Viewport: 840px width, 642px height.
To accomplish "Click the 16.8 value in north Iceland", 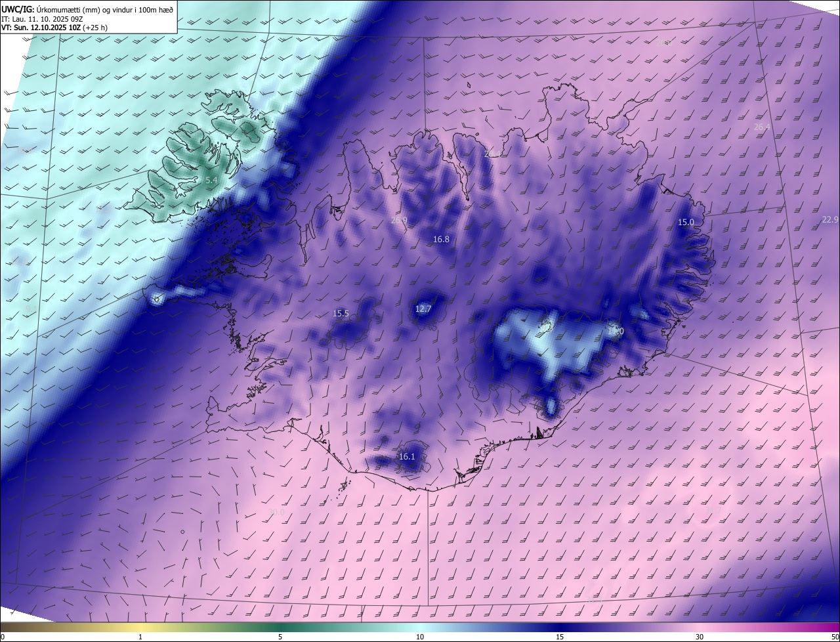I will [441, 240].
